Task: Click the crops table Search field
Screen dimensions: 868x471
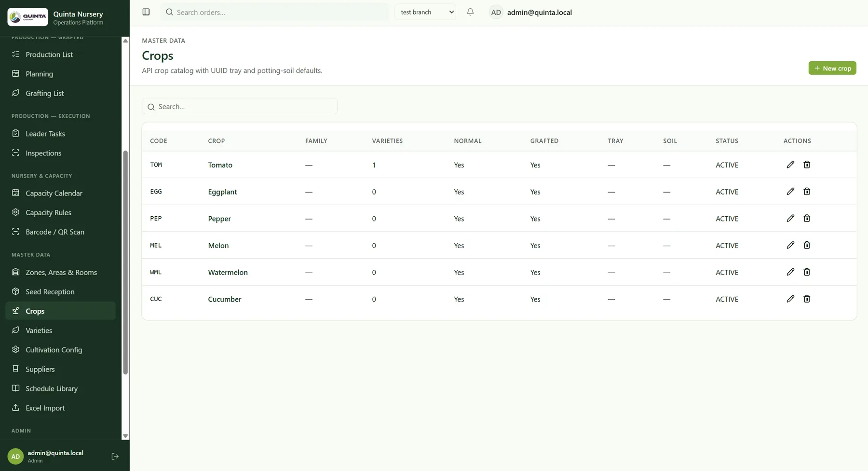Action: [240, 106]
